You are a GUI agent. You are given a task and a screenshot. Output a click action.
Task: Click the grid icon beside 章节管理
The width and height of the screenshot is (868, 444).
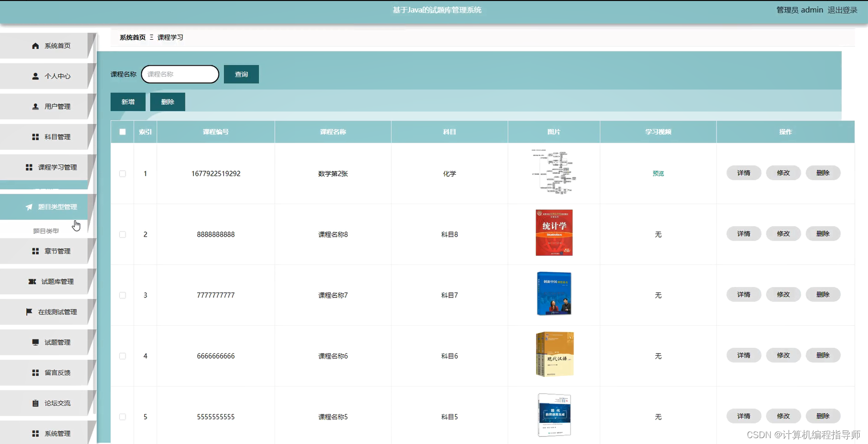(35, 251)
